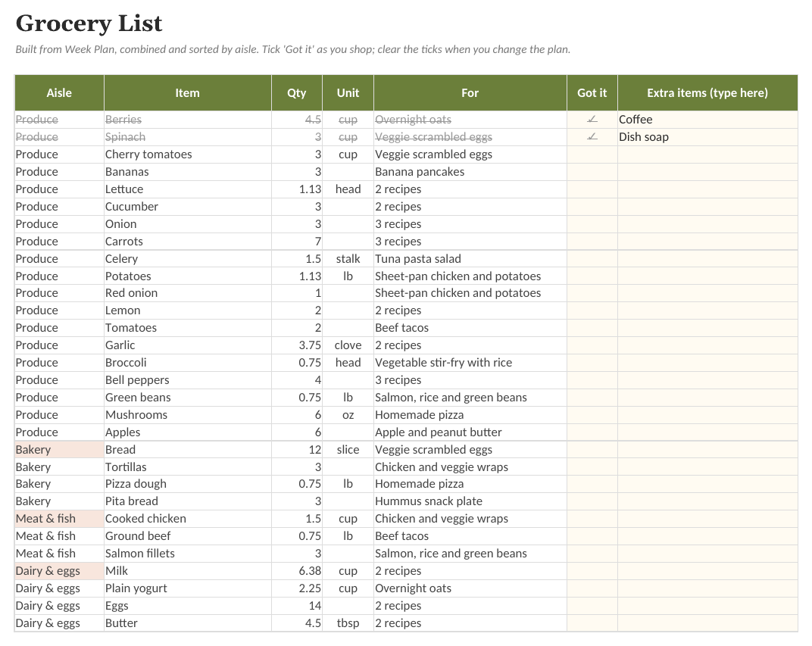Select the Got it column header
This screenshot has height=646, width=812.
[x=592, y=92]
